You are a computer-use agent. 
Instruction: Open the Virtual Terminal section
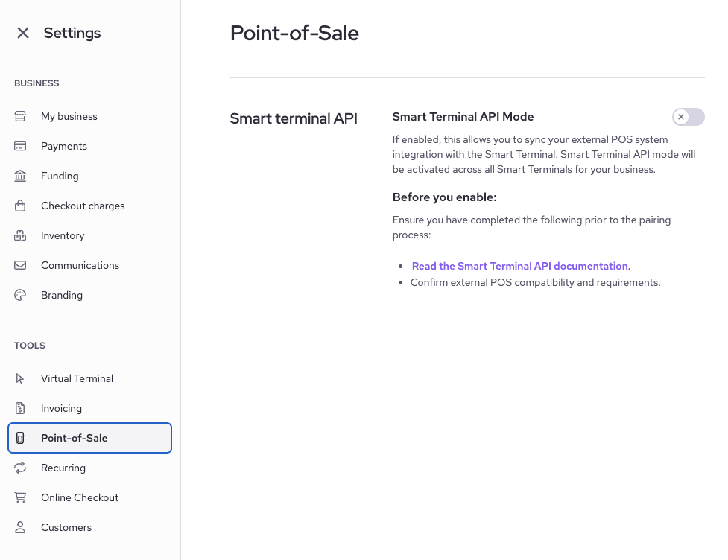click(x=77, y=378)
